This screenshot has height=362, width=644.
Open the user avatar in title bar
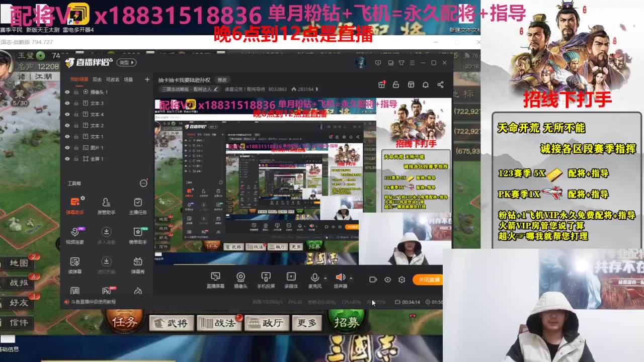[x=360, y=62]
